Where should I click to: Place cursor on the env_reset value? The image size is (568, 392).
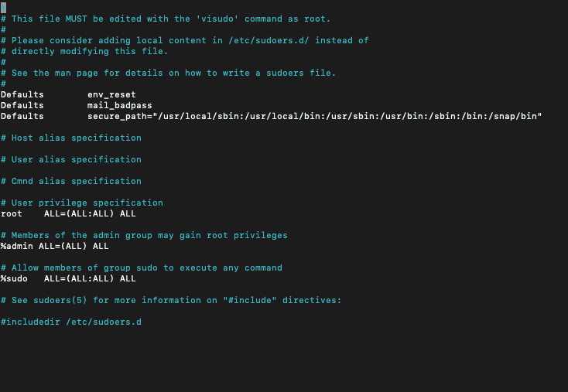[x=111, y=94]
